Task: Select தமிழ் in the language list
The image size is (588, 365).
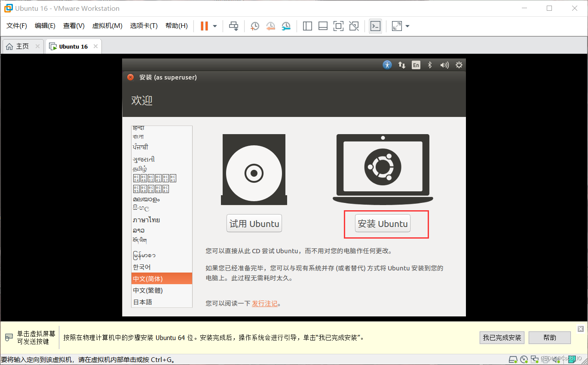Action: [x=162, y=169]
